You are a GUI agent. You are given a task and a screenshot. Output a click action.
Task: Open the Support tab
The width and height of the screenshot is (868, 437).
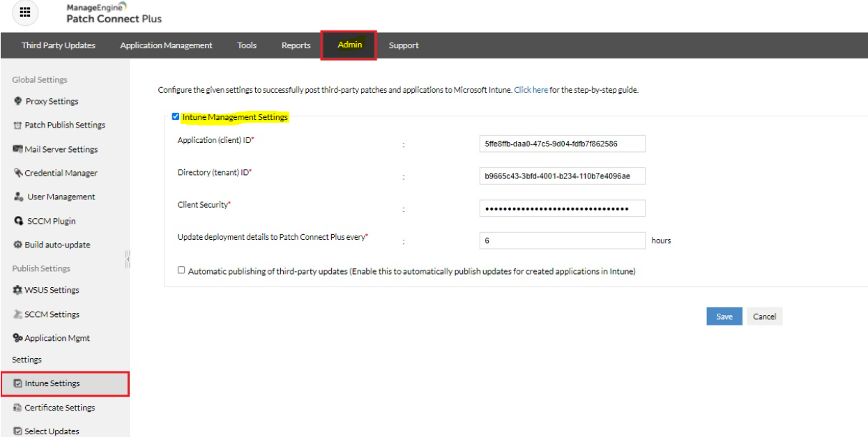[404, 45]
